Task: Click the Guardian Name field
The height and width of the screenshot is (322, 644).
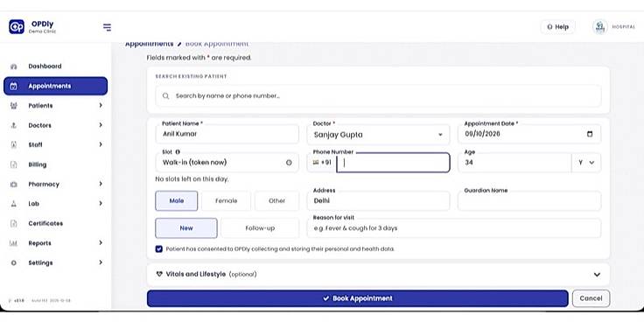Action: point(529,201)
